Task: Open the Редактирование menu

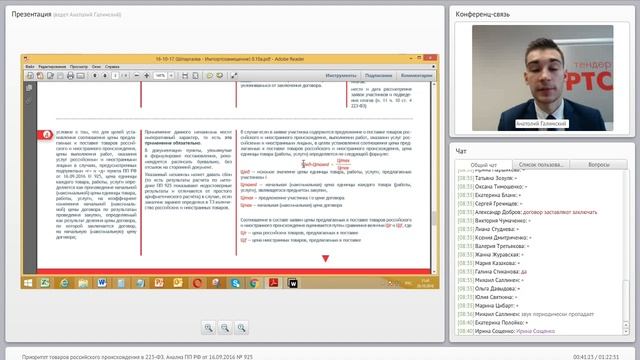Action: 52,67
